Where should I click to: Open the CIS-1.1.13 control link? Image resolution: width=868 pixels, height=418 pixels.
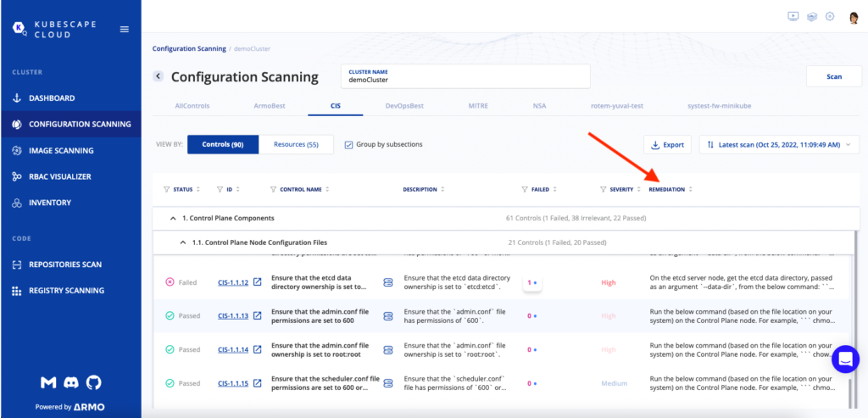click(233, 316)
